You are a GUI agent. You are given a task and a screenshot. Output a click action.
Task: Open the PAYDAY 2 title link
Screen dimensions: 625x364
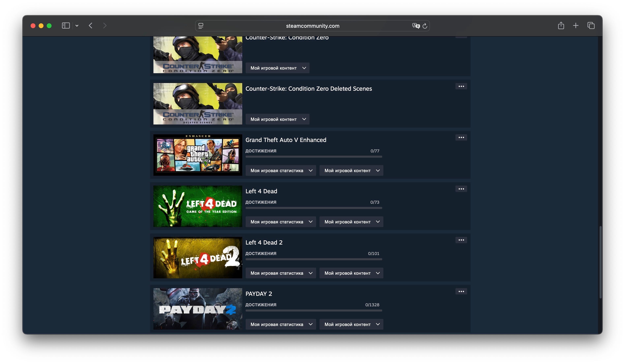[x=259, y=294]
